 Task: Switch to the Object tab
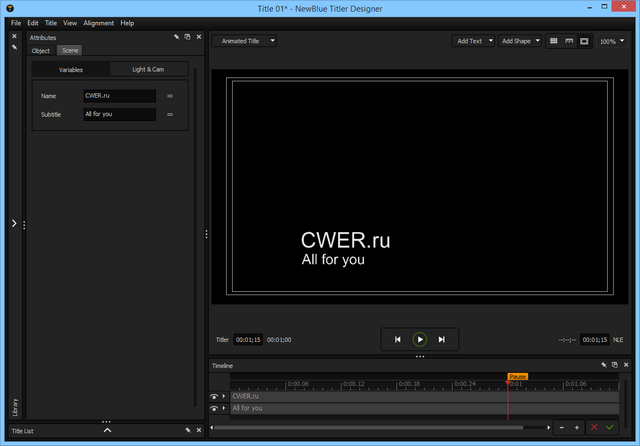(41, 50)
